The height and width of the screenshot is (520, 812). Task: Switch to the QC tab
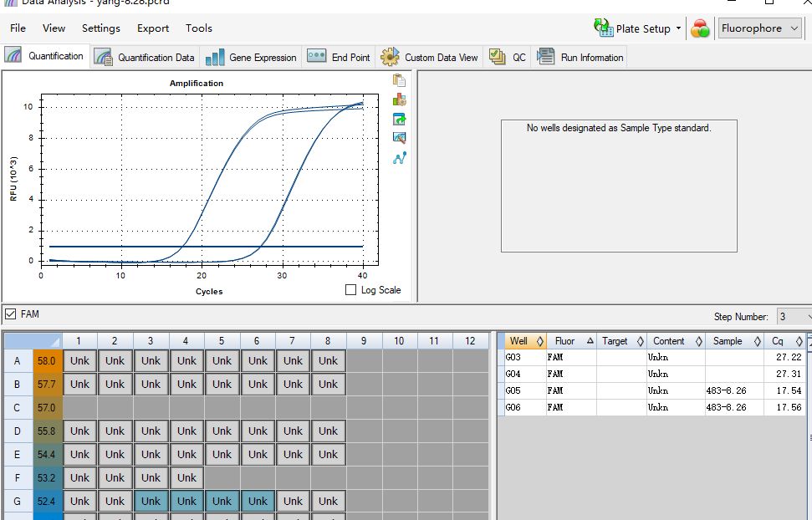point(508,57)
